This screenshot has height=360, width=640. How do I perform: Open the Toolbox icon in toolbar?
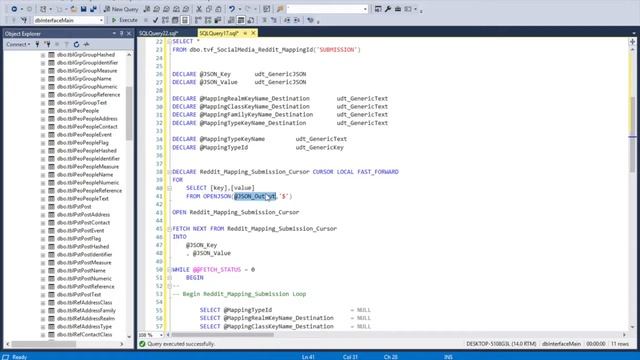(x=398, y=9)
